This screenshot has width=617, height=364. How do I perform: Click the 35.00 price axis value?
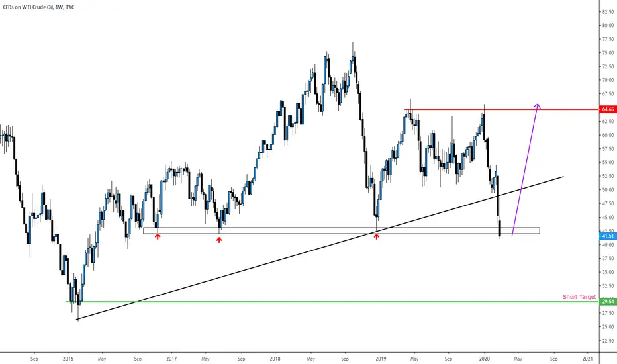(x=608, y=272)
